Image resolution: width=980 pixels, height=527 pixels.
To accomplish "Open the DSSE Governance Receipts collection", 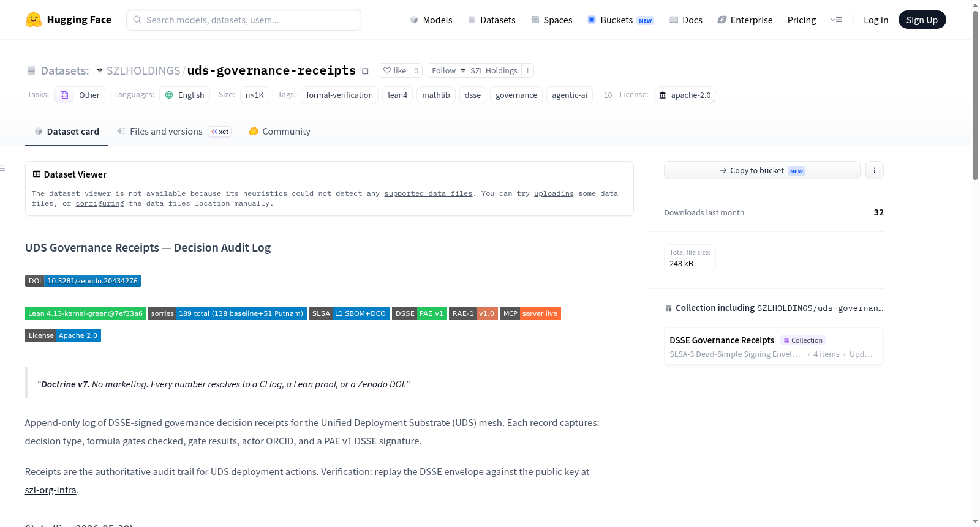I will (x=774, y=346).
